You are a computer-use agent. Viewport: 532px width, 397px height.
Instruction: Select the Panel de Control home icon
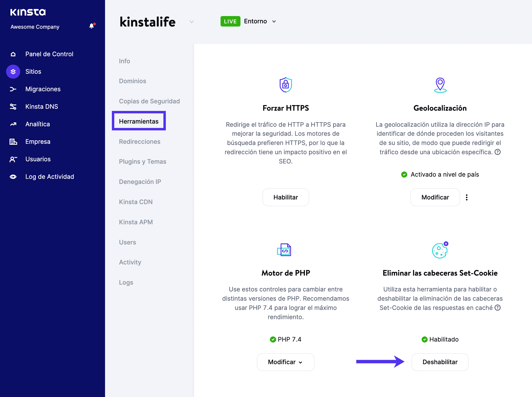coord(13,54)
